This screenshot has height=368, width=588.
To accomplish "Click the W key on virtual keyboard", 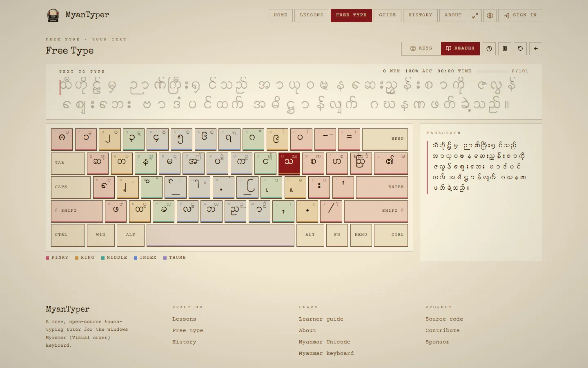I will [122, 164].
